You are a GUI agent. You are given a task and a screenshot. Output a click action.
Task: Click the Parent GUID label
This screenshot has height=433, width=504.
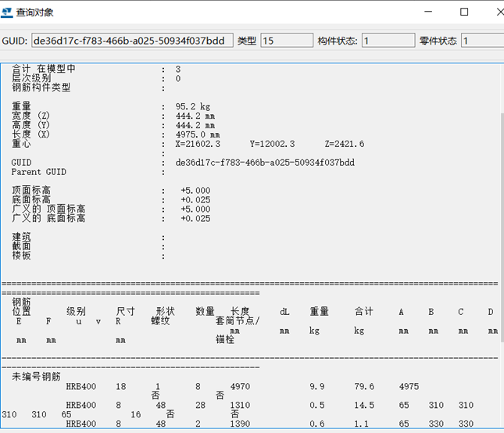39,172
